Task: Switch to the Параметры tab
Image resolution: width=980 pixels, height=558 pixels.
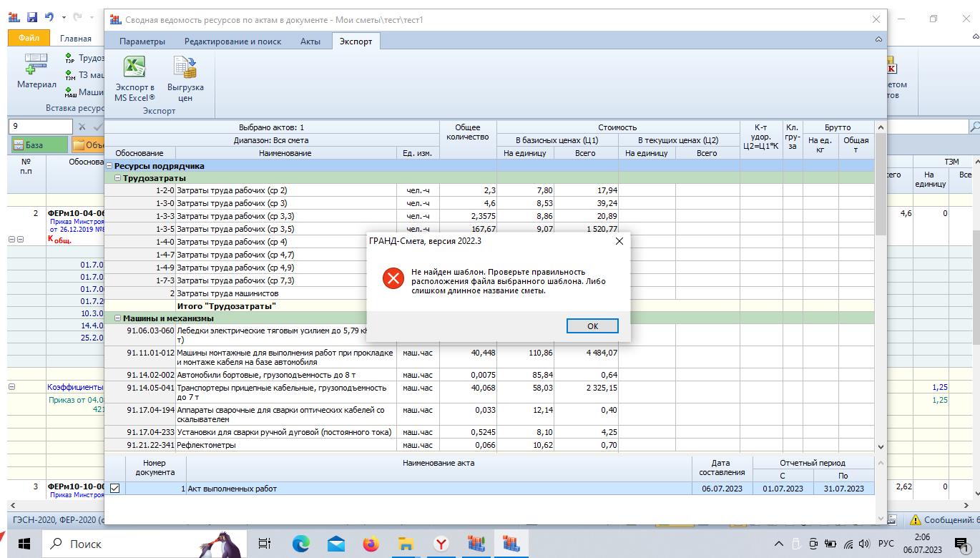Action: click(x=142, y=41)
